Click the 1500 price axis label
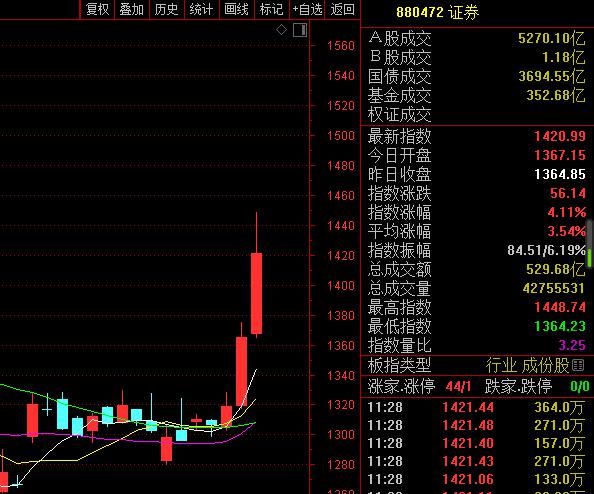This screenshot has height=494, width=594. click(341, 136)
